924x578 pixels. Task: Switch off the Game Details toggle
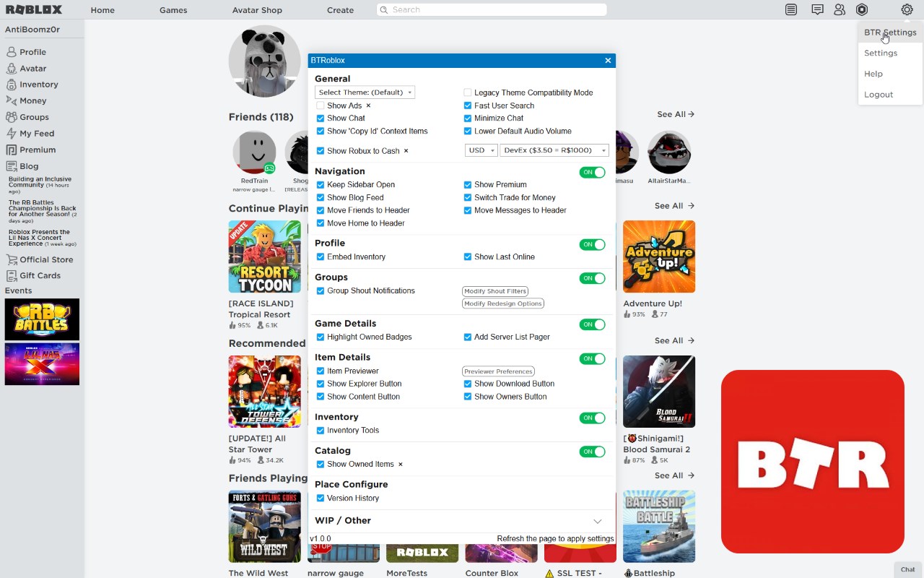click(x=593, y=324)
